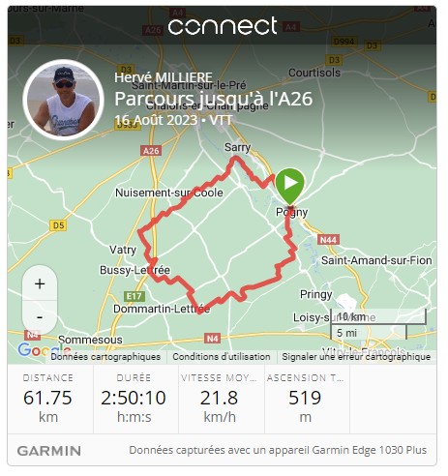Viewport: 448px width, 476px height.
Task: Click the map zoom in plus button
Action: 40,283
